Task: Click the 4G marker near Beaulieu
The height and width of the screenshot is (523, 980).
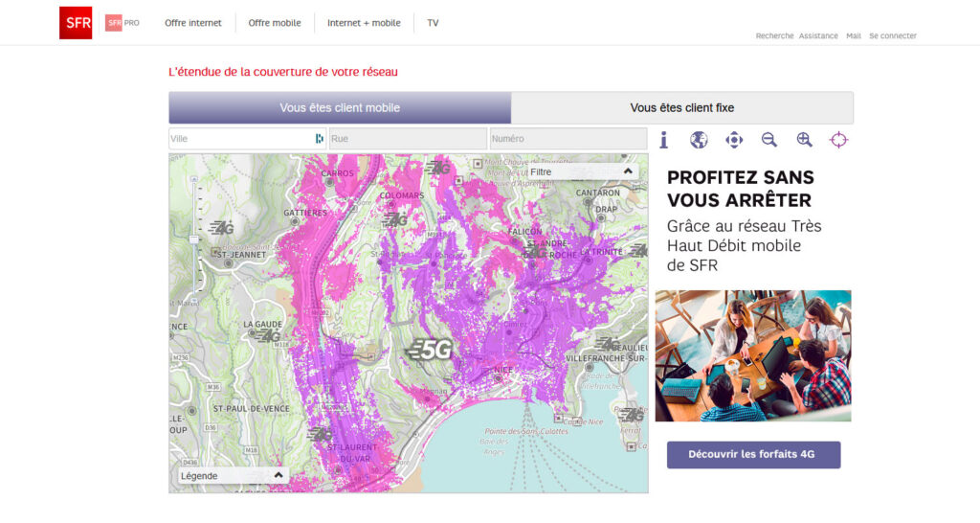Action: 606,344
